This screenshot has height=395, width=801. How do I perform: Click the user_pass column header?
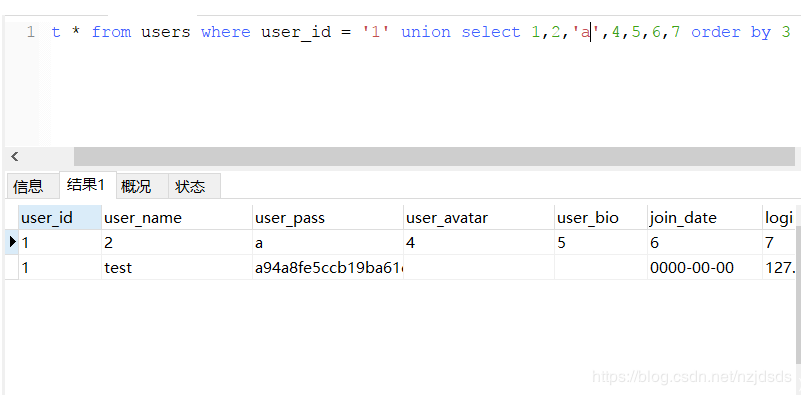(x=327, y=218)
